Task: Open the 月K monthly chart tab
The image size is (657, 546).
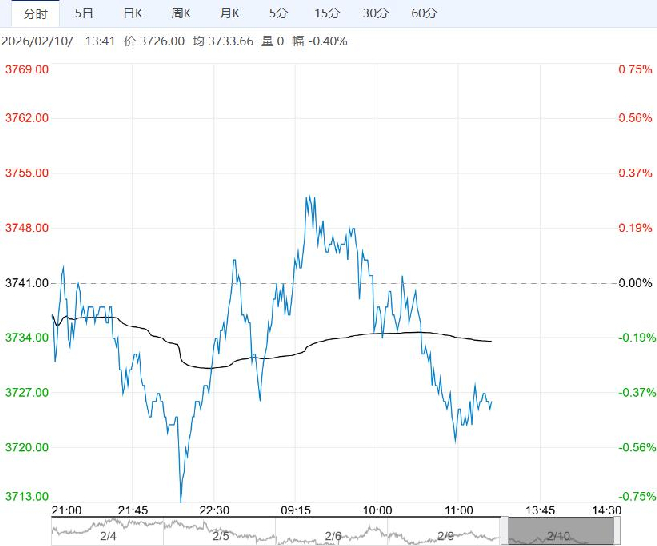Action: pyautogui.click(x=230, y=13)
